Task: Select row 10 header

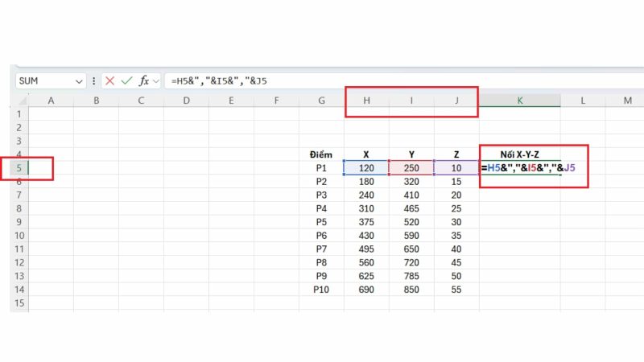Action: pos(19,236)
